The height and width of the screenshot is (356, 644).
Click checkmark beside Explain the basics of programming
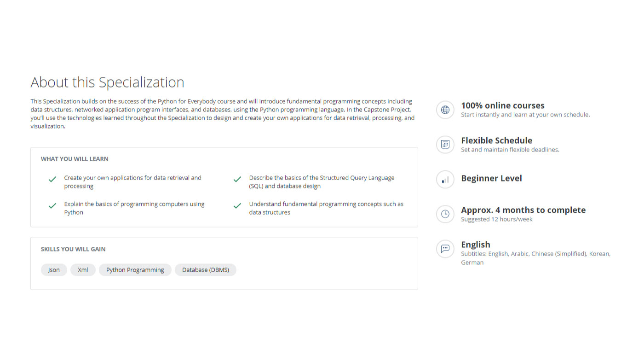coord(52,205)
